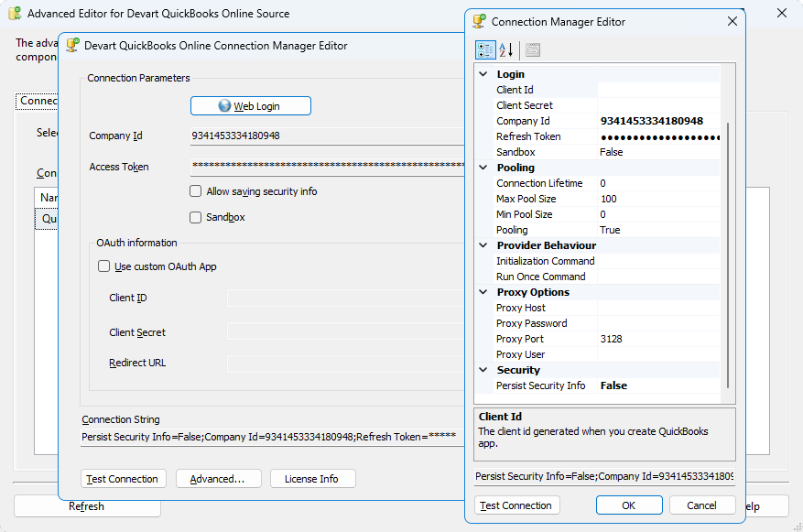Close the Connection Manager Editor dialog
Image resolution: width=803 pixels, height=532 pixels.
pos(732,21)
